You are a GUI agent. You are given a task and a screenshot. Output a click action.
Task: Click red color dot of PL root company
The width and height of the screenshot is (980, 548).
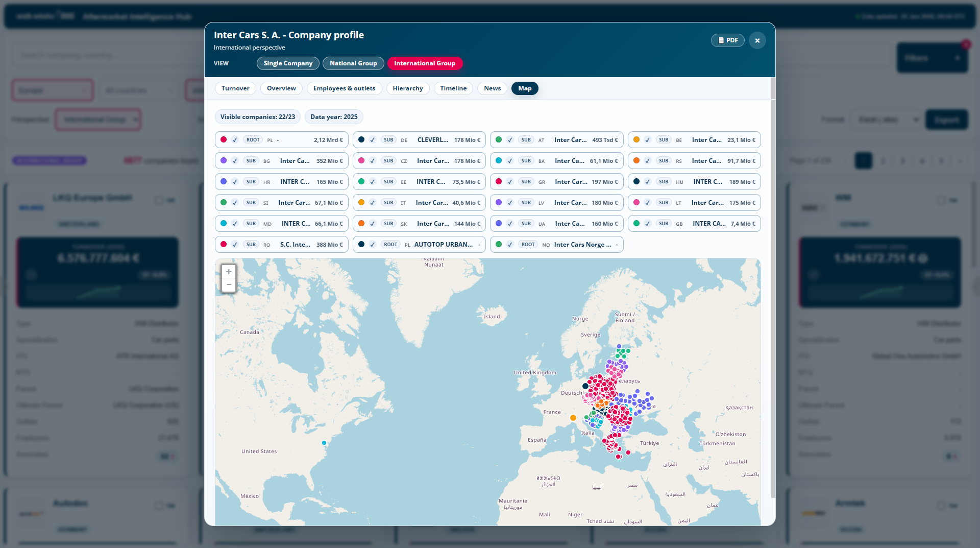tap(224, 139)
